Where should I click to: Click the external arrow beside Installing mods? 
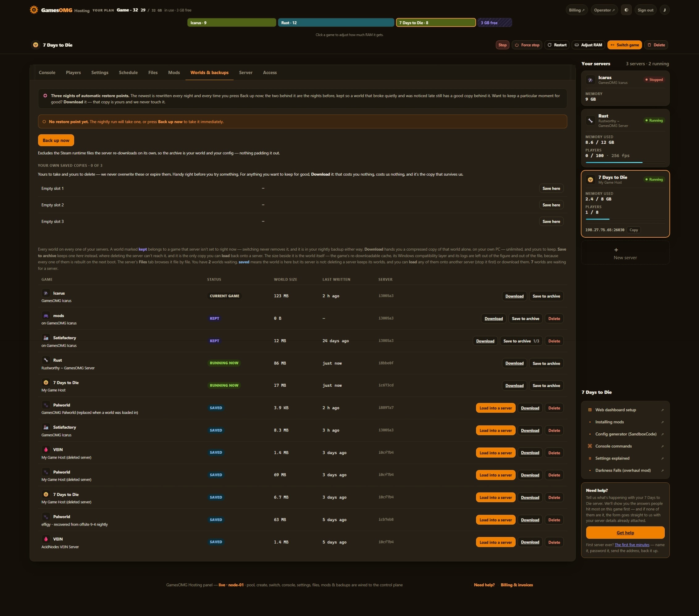point(662,422)
